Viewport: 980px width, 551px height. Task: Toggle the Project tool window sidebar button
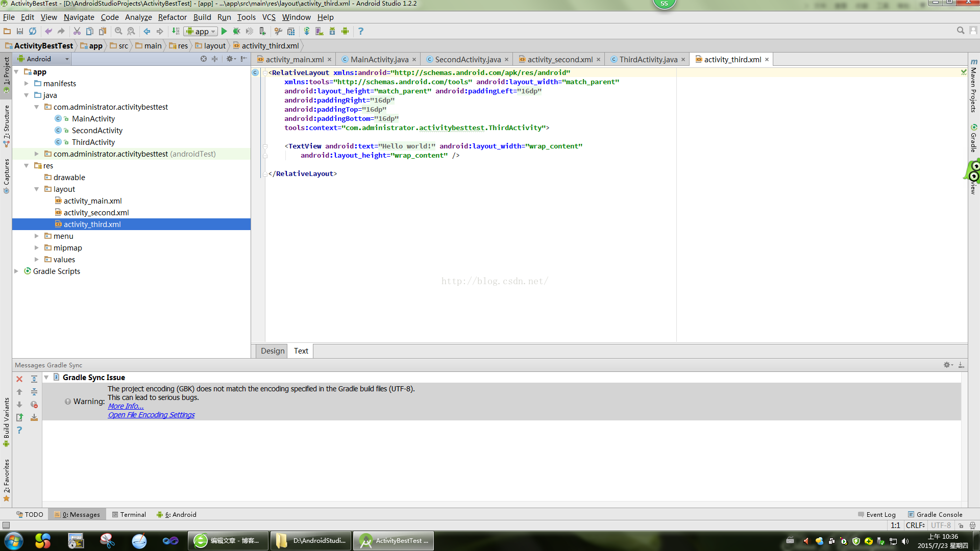click(6, 74)
